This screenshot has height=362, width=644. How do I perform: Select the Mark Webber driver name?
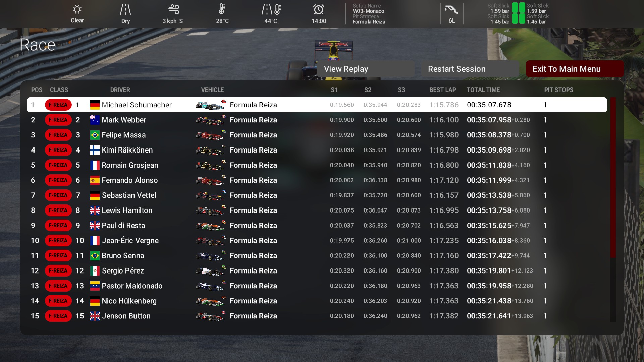click(124, 120)
